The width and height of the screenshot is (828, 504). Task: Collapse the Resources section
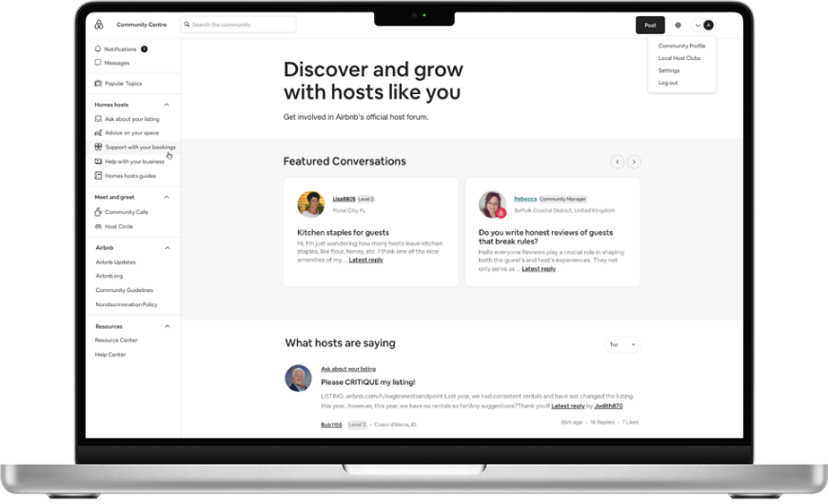[168, 326]
